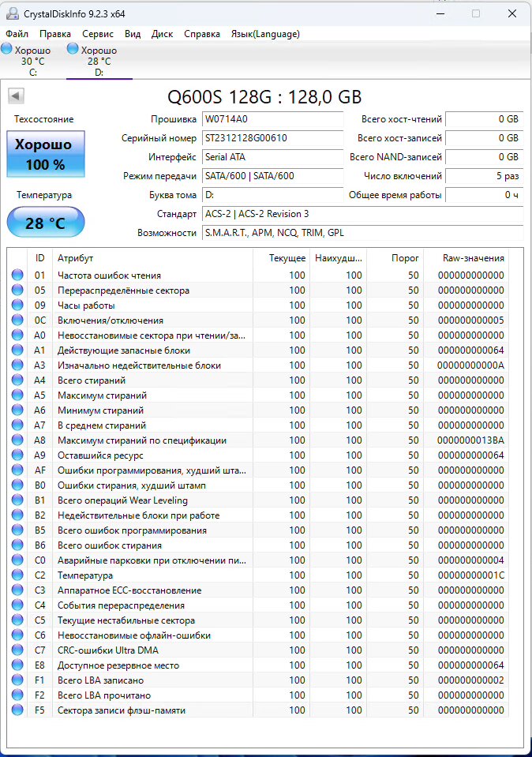Open the Язык(Language) menu
Image resolution: width=532 pixels, height=757 pixels.
265,34
